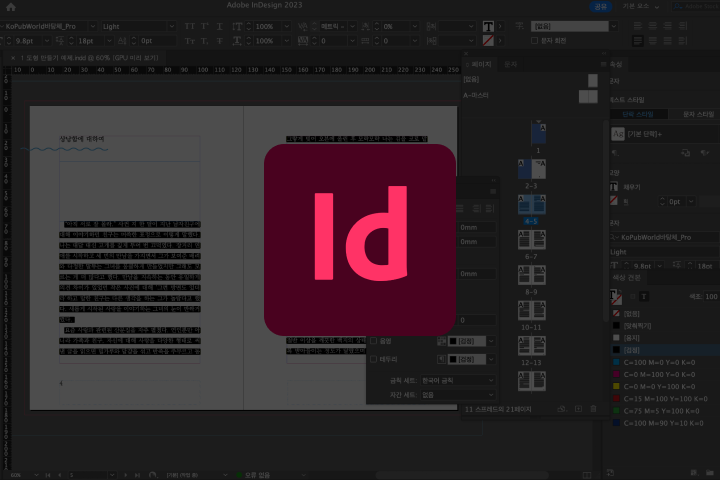Close the document tab with X
This screenshot has height=480, width=720.
[13, 58]
